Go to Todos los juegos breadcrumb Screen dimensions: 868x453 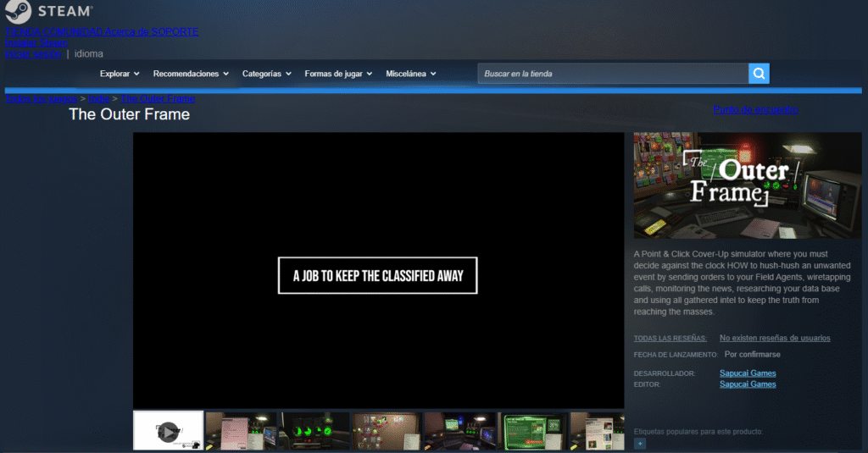[x=40, y=98]
